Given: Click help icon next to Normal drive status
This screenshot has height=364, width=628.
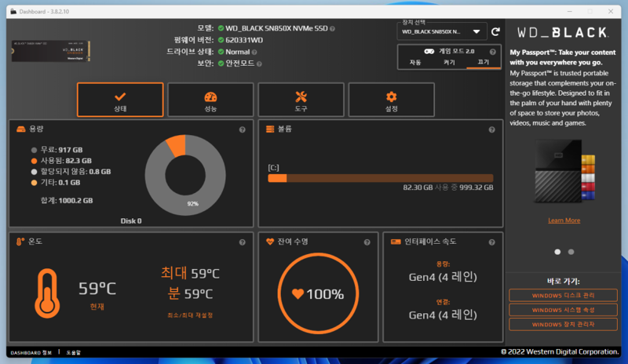Looking at the screenshot, I should click(x=254, y=52).
